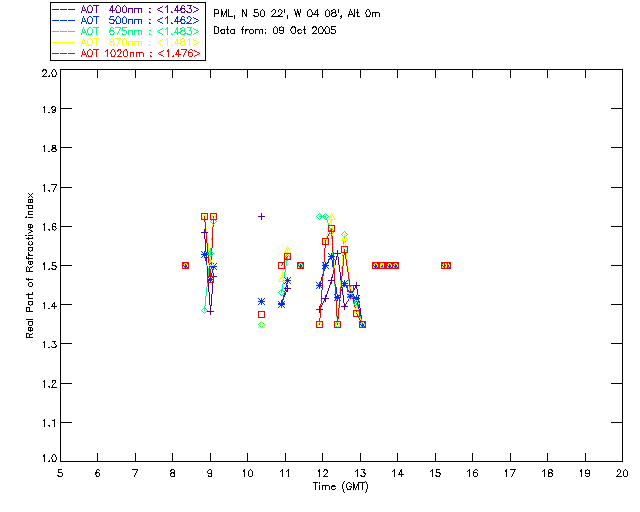The height and width of the screenshot is (512, 640).
Task: Click the x-axis tick label '13'
Action: click(360, 473)
